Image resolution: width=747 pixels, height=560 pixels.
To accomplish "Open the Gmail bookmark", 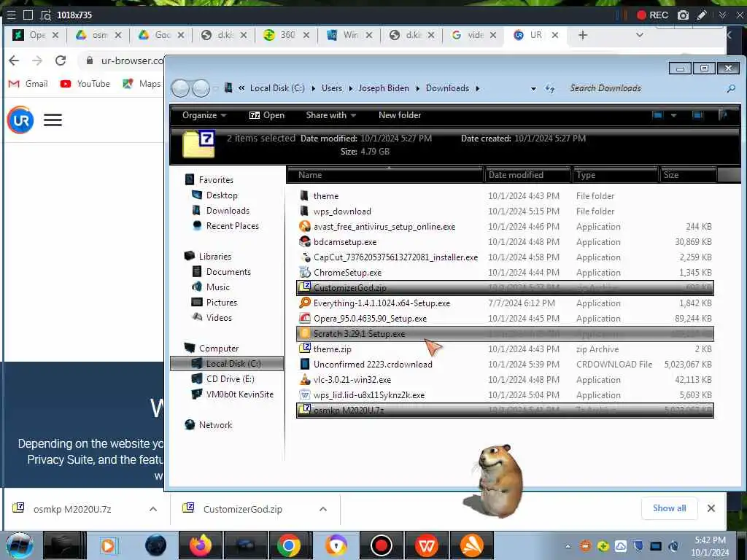I will 28,84.
